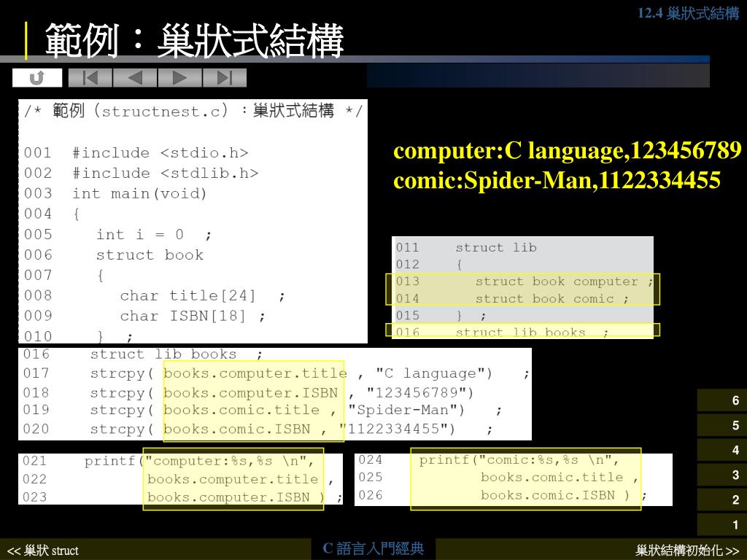The image size is (747, 560).
Task: Click code line 'int i = 0 ;'
Action: pos(154,235)
